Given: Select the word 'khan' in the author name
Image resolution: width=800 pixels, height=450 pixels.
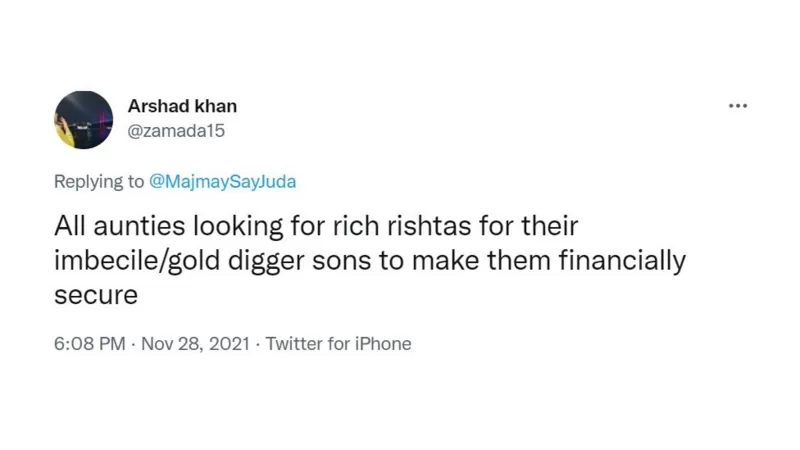Looking at the screenshot, I should [217, 106].
